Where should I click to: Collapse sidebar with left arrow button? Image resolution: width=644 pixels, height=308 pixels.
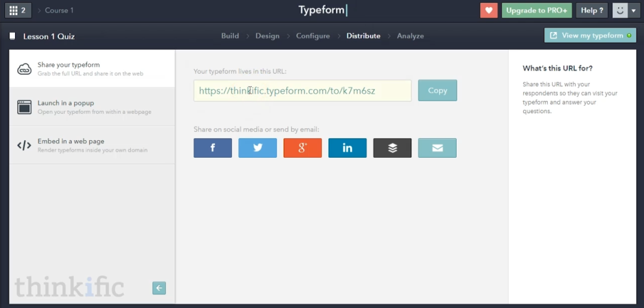click(159, 288)
